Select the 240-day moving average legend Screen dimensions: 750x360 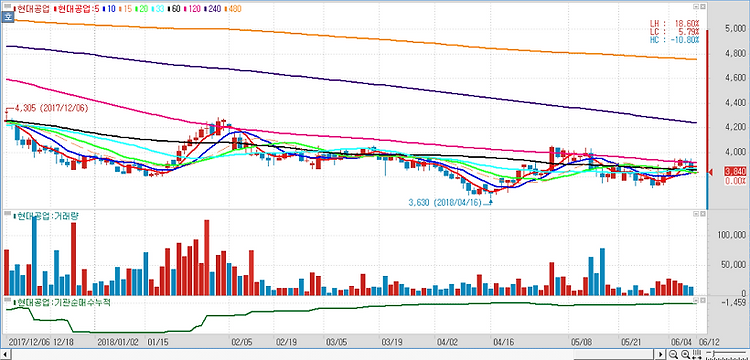point(212,9)
